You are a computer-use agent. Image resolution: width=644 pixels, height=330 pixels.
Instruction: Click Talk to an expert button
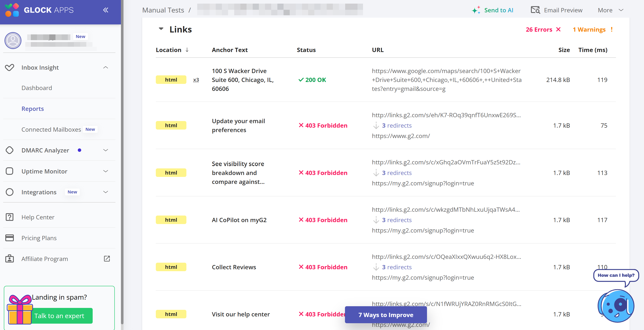(59, 316)
